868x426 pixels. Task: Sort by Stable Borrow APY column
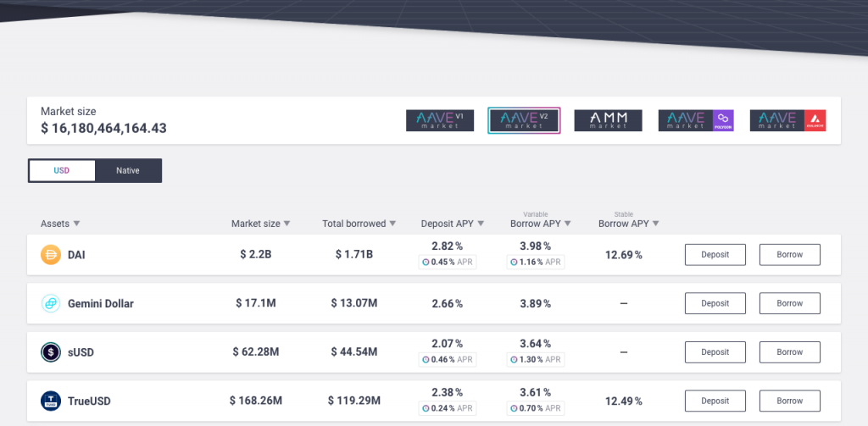coord(628,224)
